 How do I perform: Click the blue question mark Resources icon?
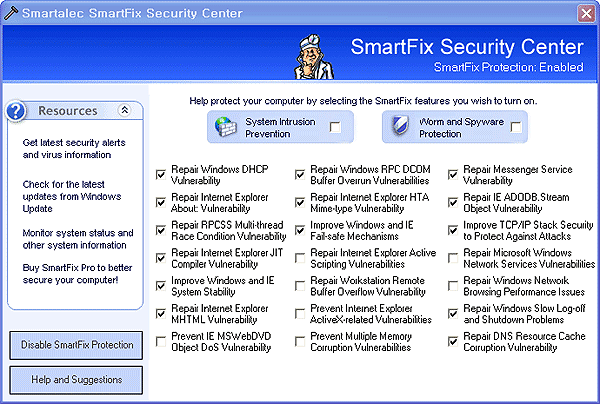pos(16,111)
